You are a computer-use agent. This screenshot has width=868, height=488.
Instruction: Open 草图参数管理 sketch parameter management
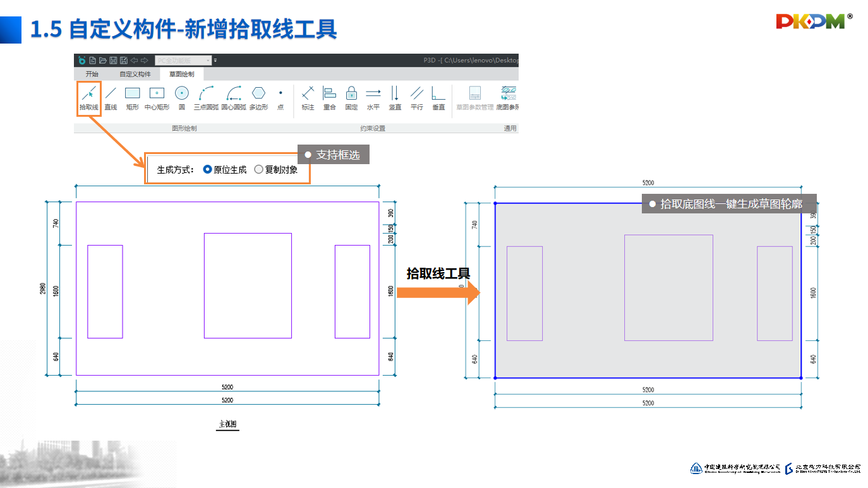(475, 98)
